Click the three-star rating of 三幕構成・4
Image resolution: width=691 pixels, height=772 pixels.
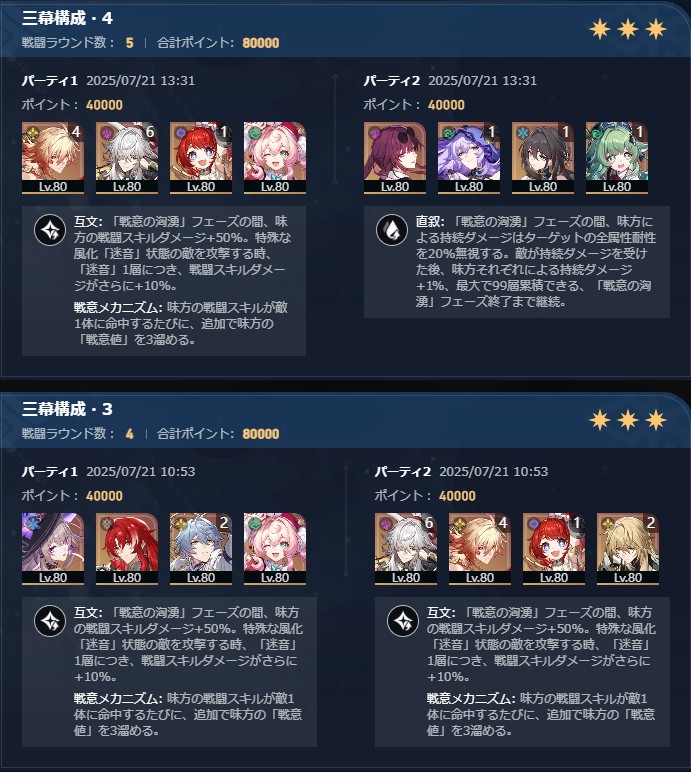[x=628, y=29]
